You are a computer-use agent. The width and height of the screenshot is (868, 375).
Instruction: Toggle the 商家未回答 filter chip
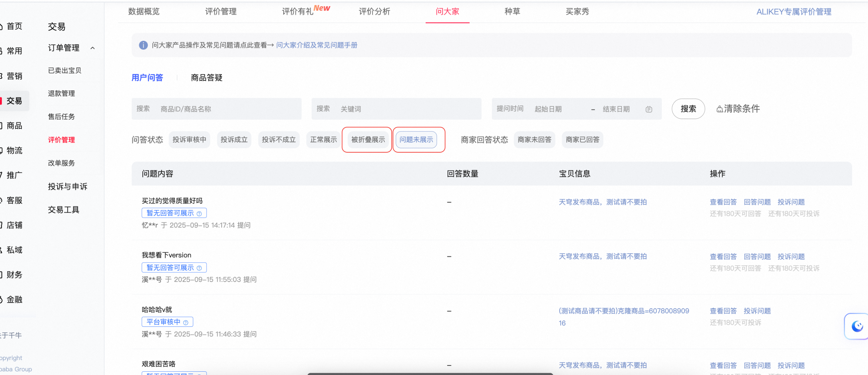click(x=534, y=140)
